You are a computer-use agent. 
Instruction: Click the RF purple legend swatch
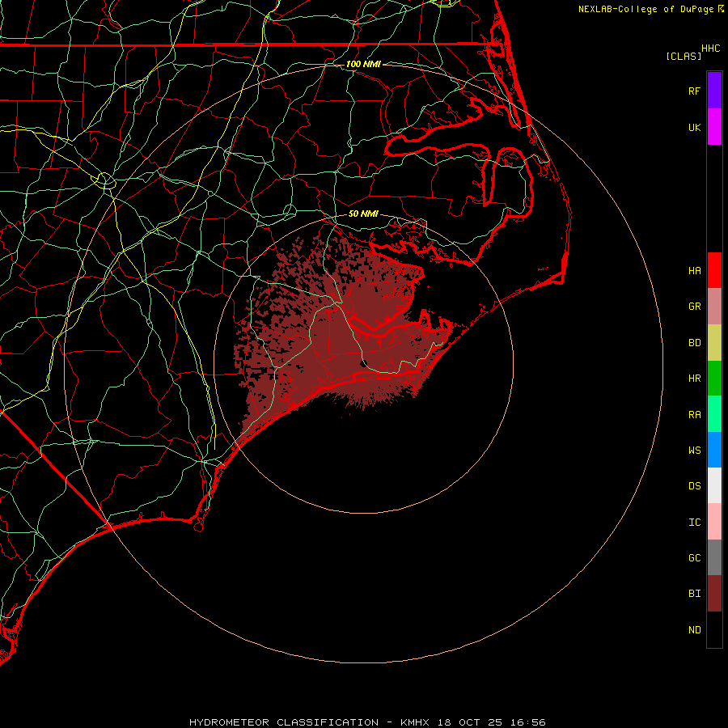pyautogui.click(x=714, y=91)
